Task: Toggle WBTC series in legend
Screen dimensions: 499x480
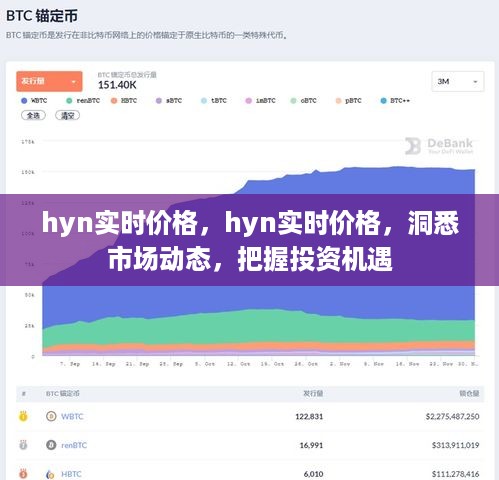Action: pos(34,101)
